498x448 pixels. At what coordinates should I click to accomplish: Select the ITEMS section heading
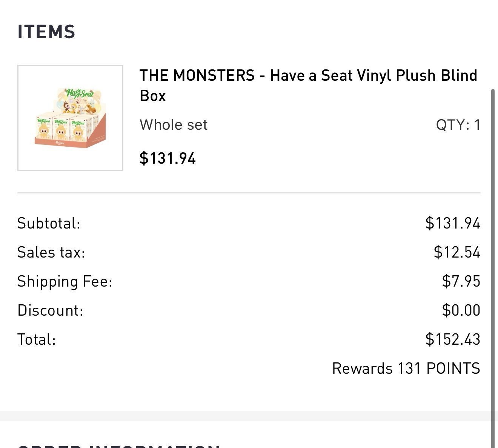46,32
